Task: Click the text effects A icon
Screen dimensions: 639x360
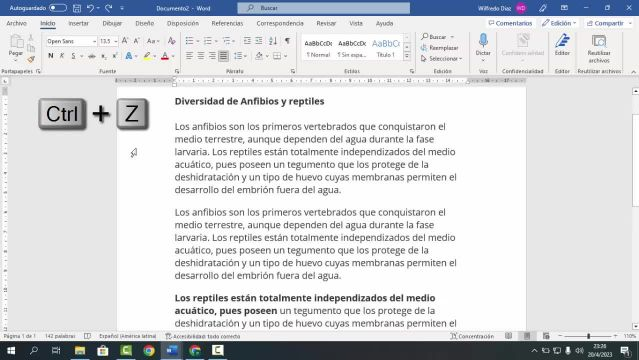Action: coord(129,56)
